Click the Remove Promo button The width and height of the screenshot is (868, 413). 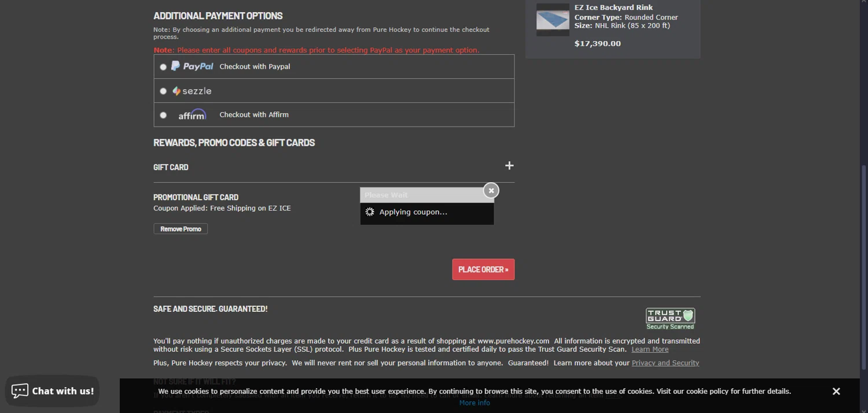point(181,229)
